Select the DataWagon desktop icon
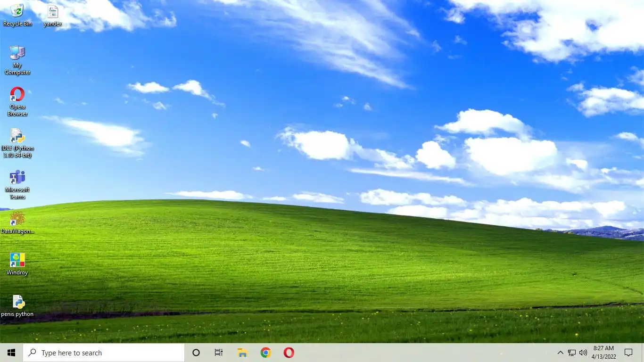Viewport: 644px width, 362px height. 17,222
